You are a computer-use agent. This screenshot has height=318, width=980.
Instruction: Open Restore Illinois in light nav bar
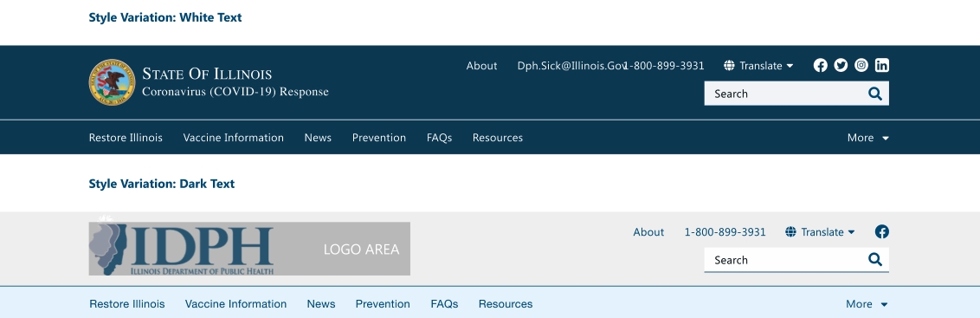point(127,304)
